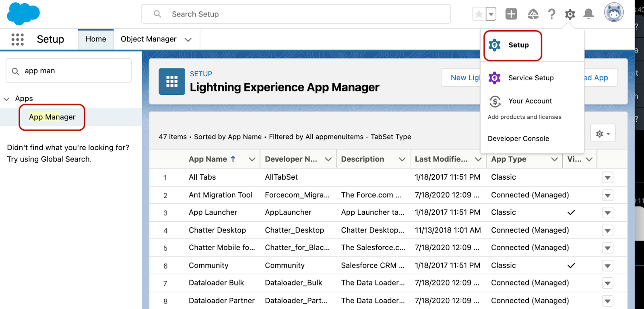Click the visible checkmark in Community row

(571, 265)
